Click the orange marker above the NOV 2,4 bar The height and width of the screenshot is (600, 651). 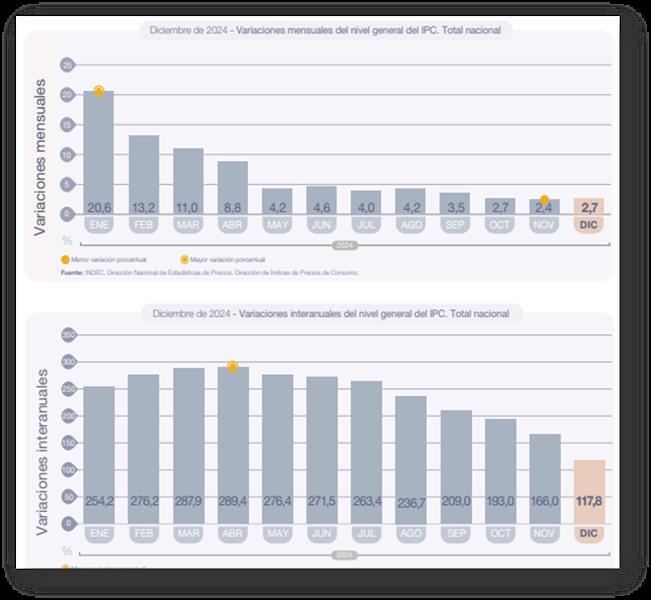tap(544, 200)
